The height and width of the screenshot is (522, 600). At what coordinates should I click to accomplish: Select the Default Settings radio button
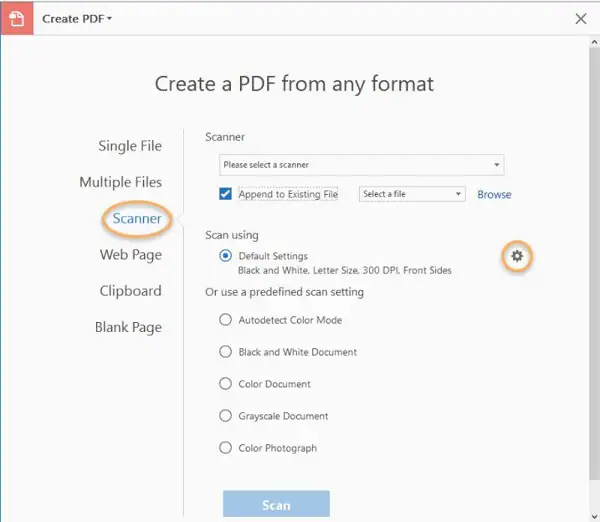(x=225, y=256)
